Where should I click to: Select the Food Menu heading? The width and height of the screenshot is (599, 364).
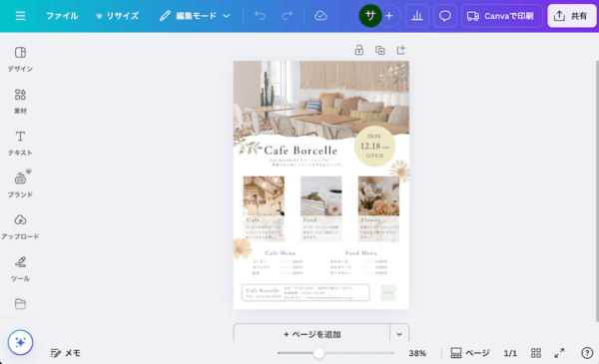361,253
